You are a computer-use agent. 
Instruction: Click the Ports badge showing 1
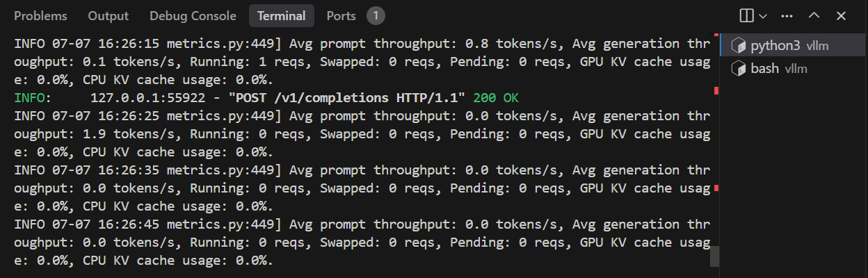[x=376, y=15]
